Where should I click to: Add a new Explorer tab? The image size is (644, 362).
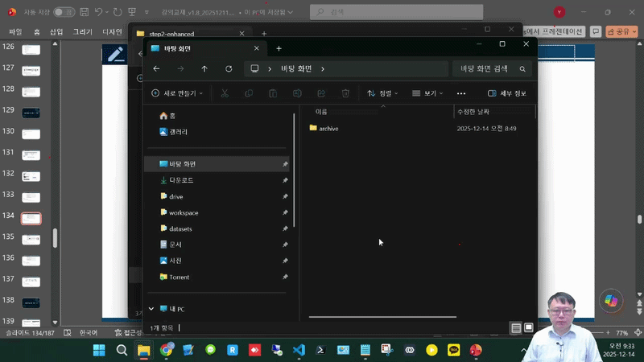[x=279, y=48]
